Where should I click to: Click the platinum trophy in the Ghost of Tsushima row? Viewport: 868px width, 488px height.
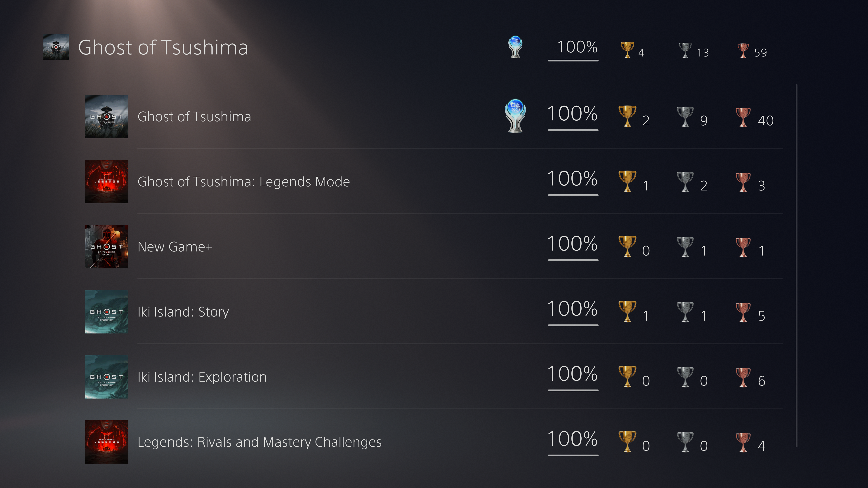(x=515, y=115)
